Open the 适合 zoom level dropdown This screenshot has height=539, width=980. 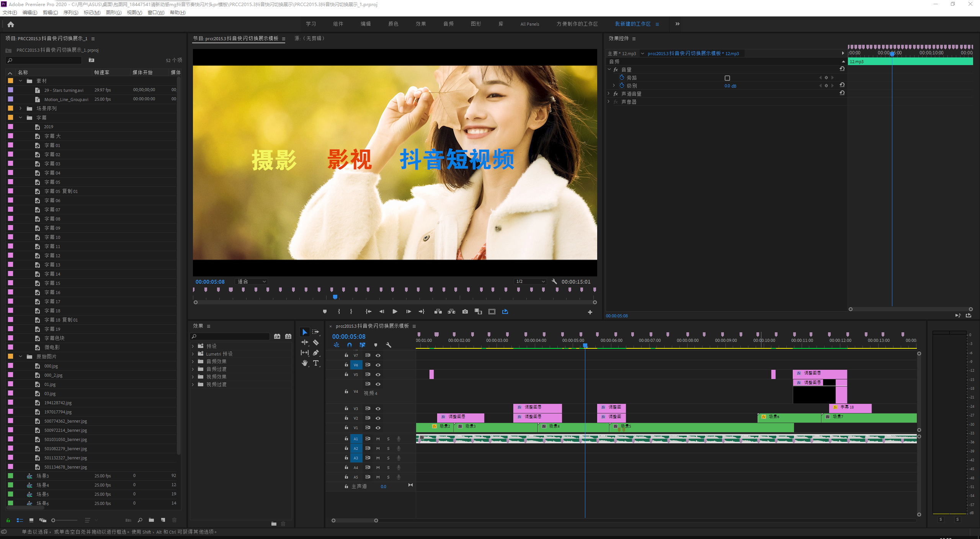tap(251, 281)
